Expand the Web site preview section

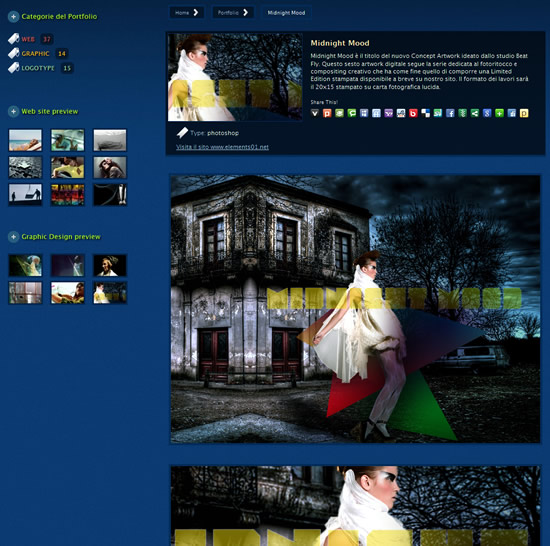(13, 112)
